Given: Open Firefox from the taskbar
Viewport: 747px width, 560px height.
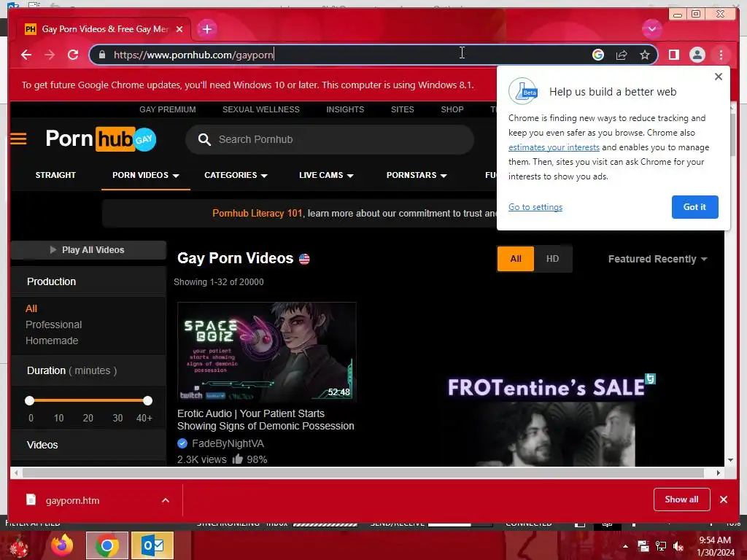Looking at the screenshot, I should click(62, 545).
